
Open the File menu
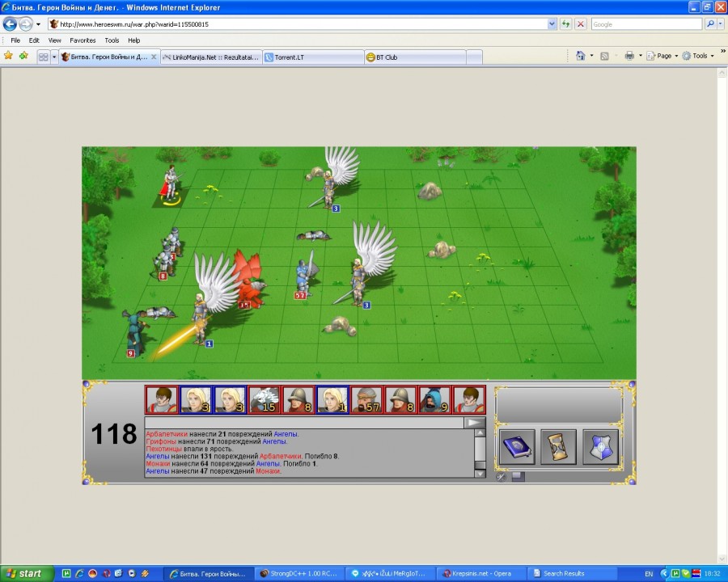pos(15,40)
